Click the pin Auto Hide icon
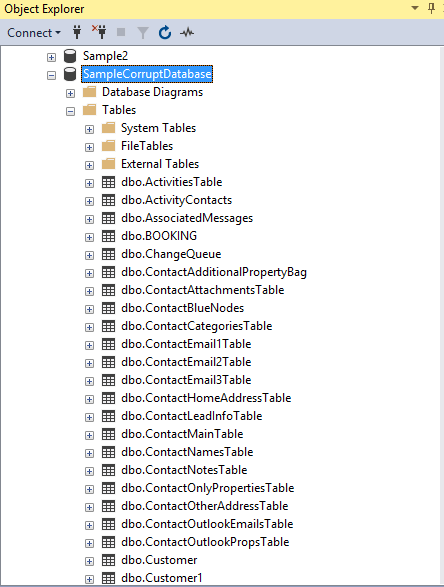444x587 pixels. (x=432, y=8)
